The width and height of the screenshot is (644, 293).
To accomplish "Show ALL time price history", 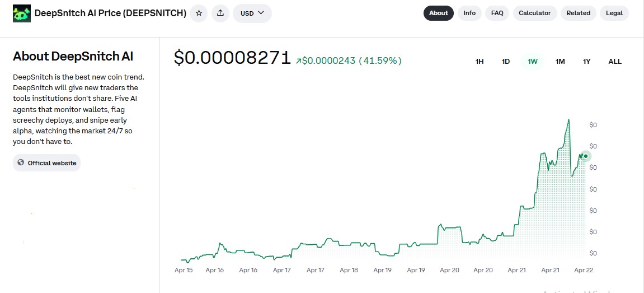I will tap(615, 62).
